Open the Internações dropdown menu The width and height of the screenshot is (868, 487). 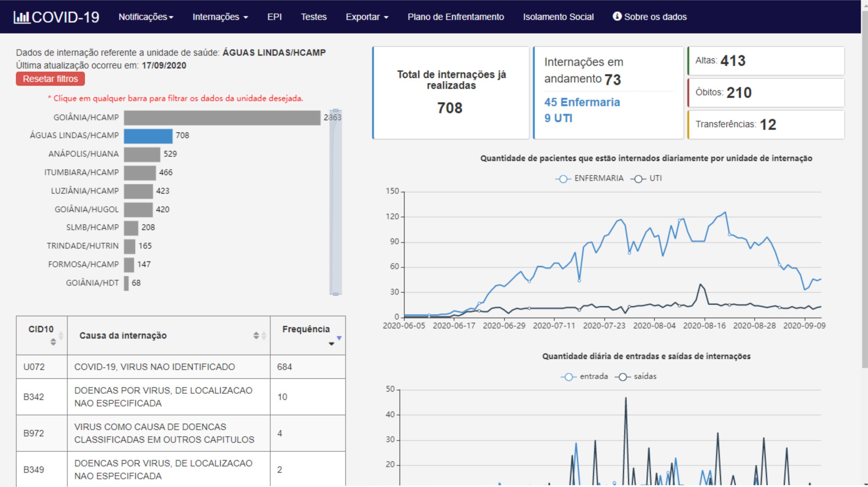tap(220, 17)
